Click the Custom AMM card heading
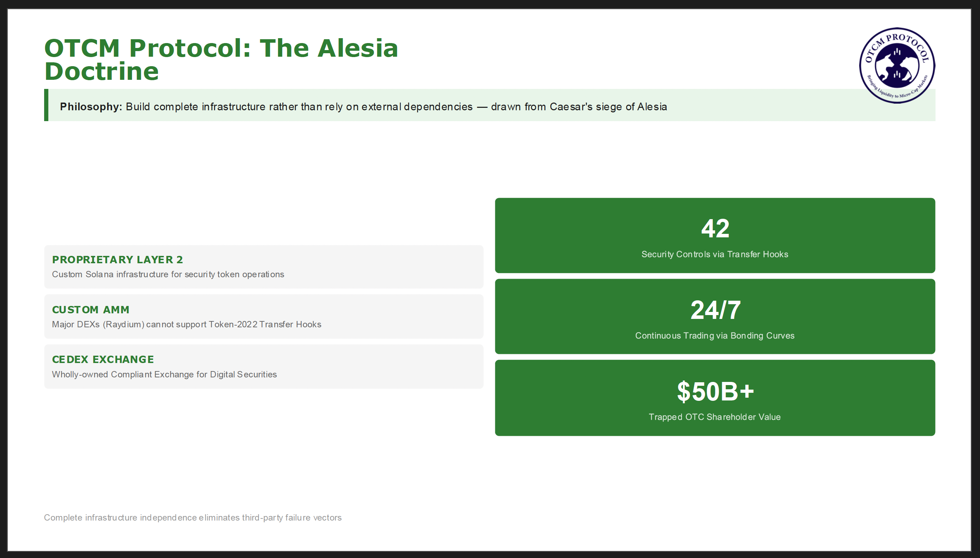 90,309
